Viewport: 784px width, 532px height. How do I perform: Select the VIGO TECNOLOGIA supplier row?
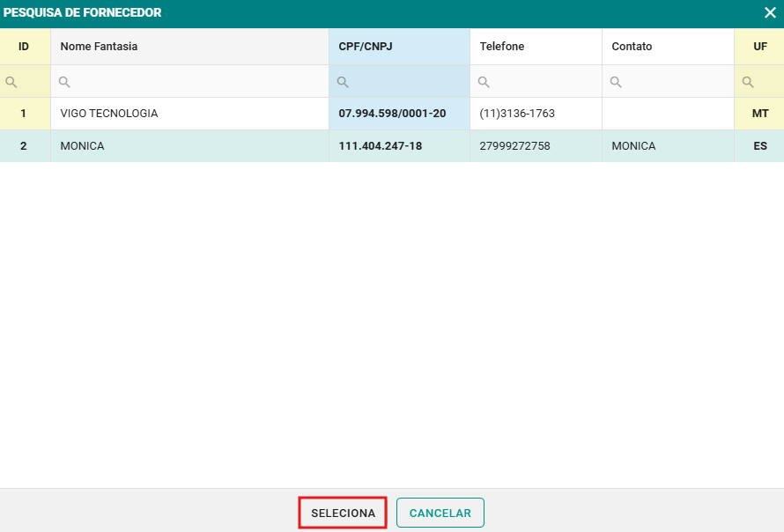point(109,114)
